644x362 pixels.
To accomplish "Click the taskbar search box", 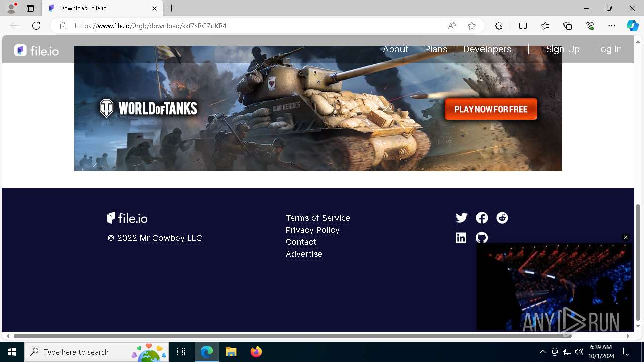I will 97,352.
